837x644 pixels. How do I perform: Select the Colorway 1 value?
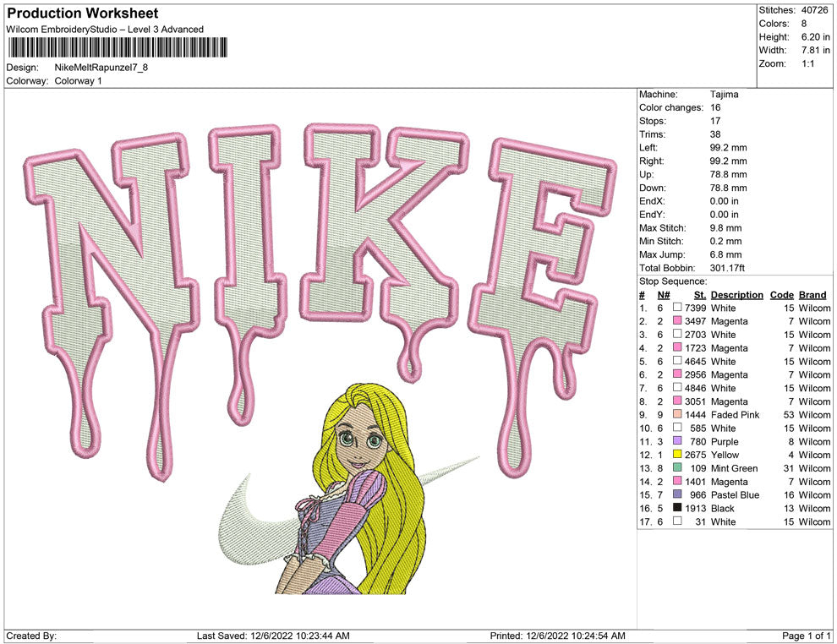pos(78,81)
